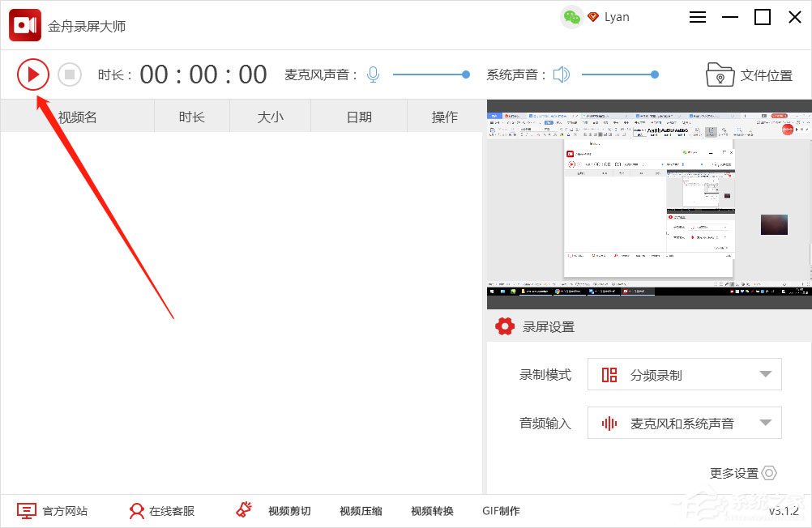Screen dimensions: 812x528
Task: Adjust the system volume slider handle
Action: click(x=654, y=75)
